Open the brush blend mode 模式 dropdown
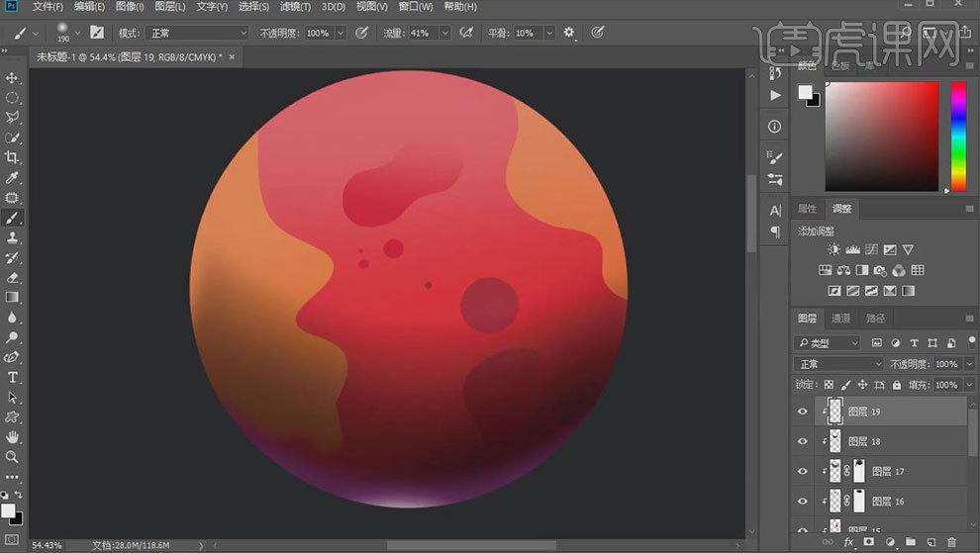The height and width of the screenshot is (553, 980). click(197, 33)
